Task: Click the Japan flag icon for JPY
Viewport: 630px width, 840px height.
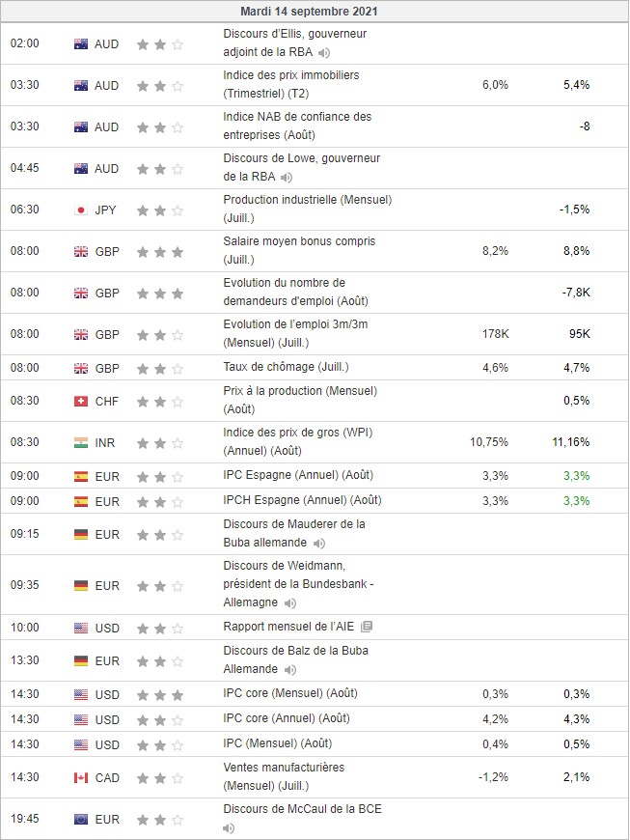Action: [81, 210]
